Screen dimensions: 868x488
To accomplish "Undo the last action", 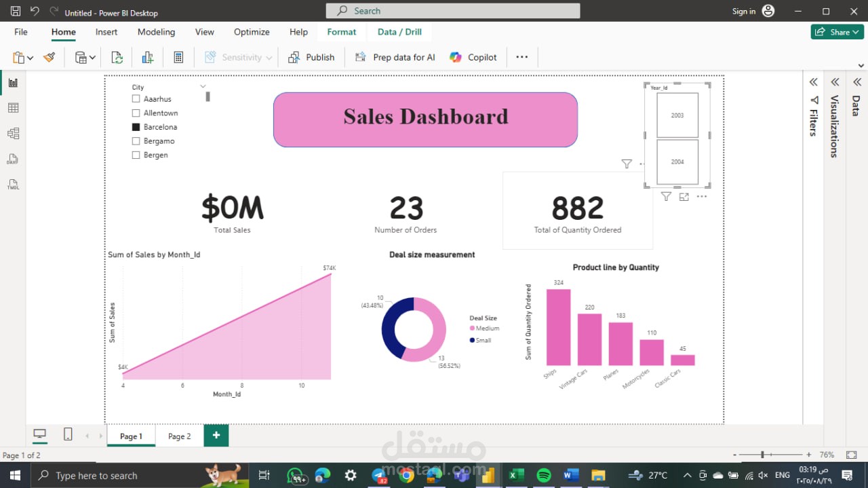I will coord(35,12).
